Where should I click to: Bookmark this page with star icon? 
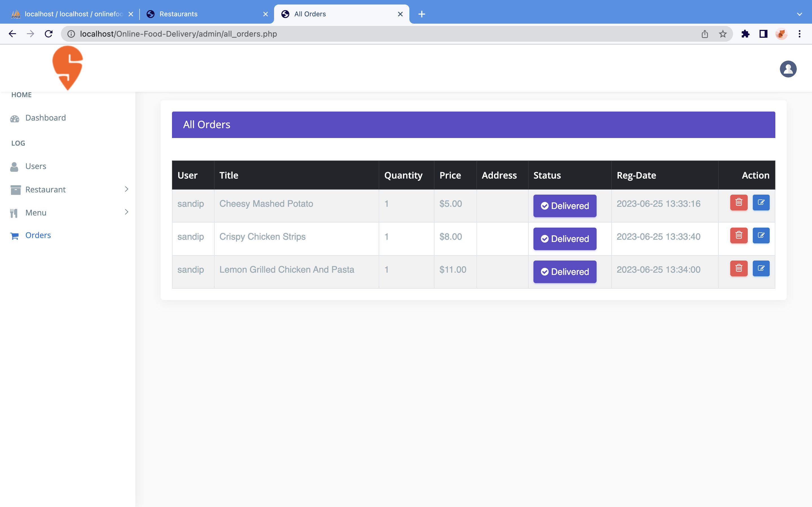[723, 34]
